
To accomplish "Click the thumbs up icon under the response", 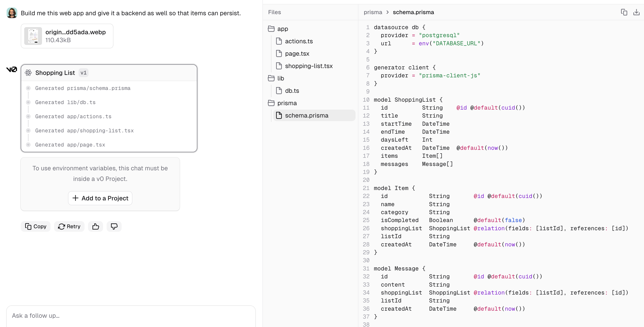I will (96, 226).
